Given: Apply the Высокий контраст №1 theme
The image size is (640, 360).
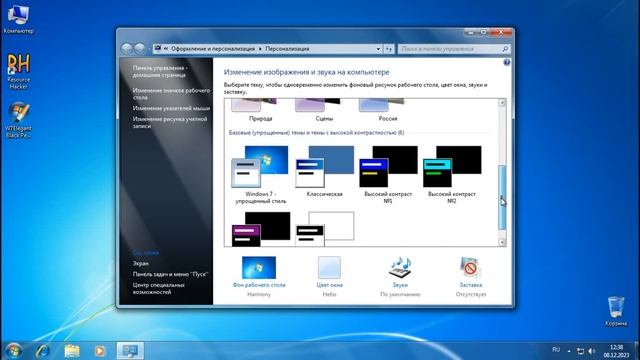Looking at the screenshot, I should [388, 175].
